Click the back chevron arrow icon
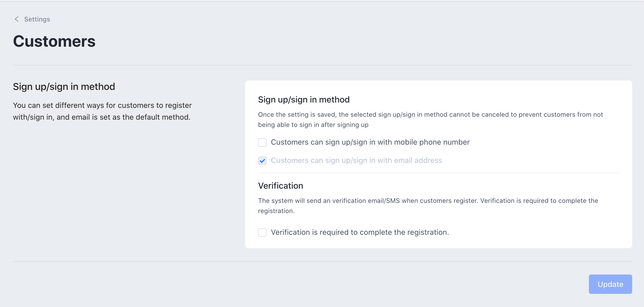The image size is (644, 307). 16,19
